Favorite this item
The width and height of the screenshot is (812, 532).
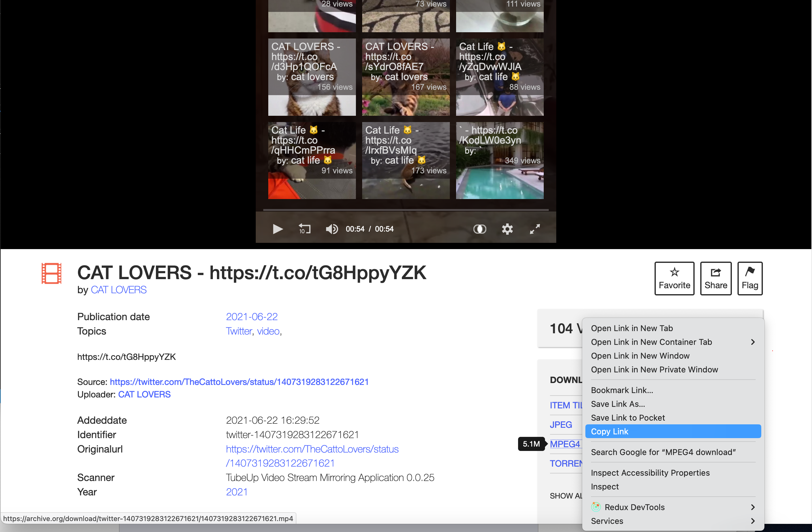click(x=674, y=278)
